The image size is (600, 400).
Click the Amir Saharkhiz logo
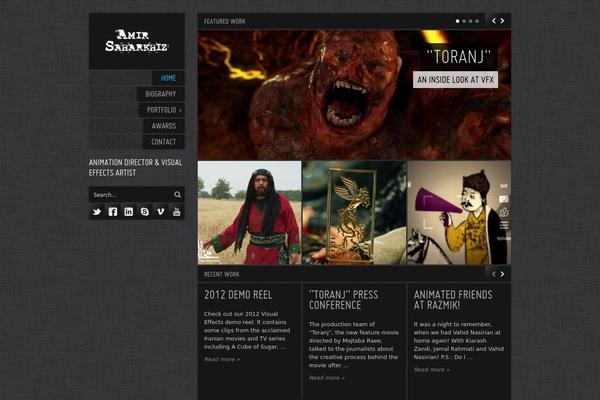(137, 41)
